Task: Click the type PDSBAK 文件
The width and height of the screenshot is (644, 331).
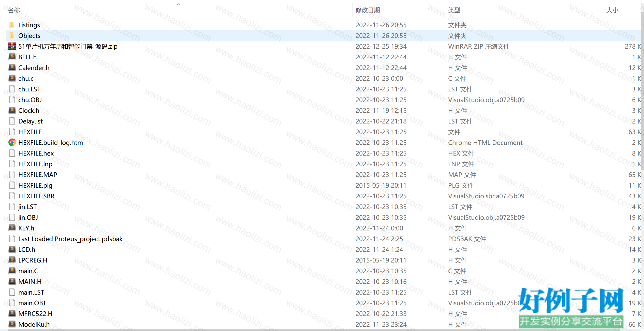Action: [x=467, y=239]
